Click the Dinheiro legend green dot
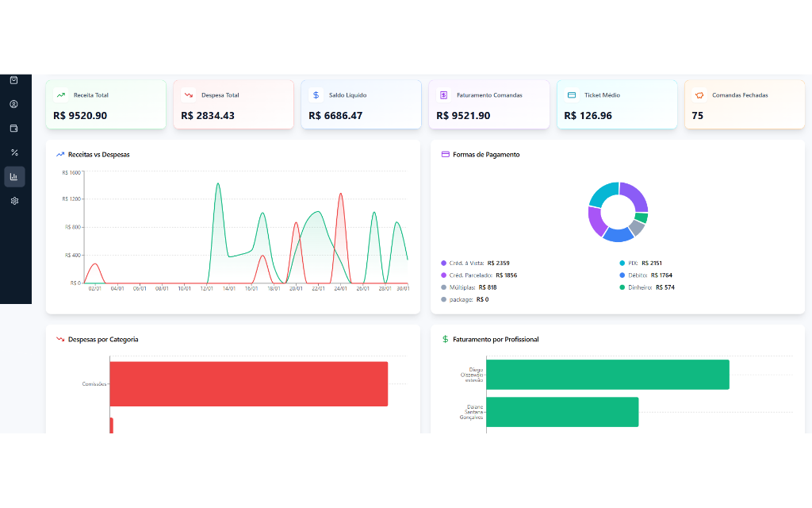The height and width of the screenshot is (508, 812). coord(622,287)
